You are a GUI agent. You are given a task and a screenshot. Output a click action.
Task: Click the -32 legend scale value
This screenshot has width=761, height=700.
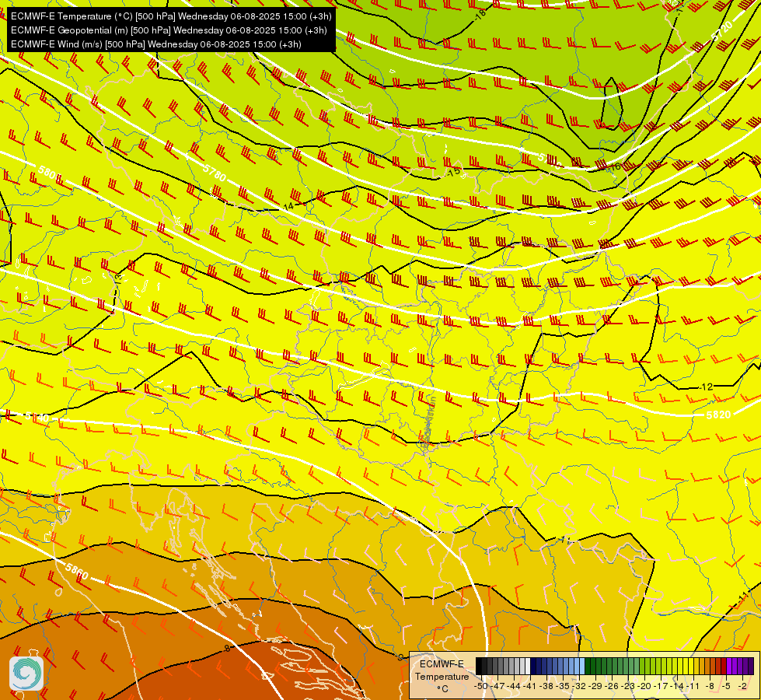tap(579, 686)
